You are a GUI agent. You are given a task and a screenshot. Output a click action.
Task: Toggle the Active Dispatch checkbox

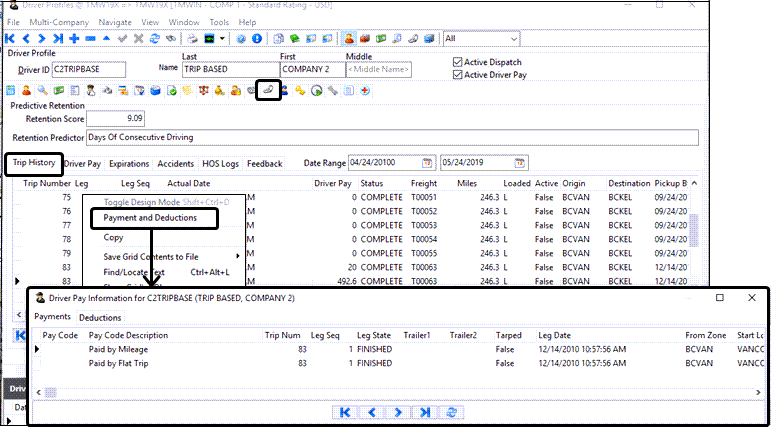(458, 62)
